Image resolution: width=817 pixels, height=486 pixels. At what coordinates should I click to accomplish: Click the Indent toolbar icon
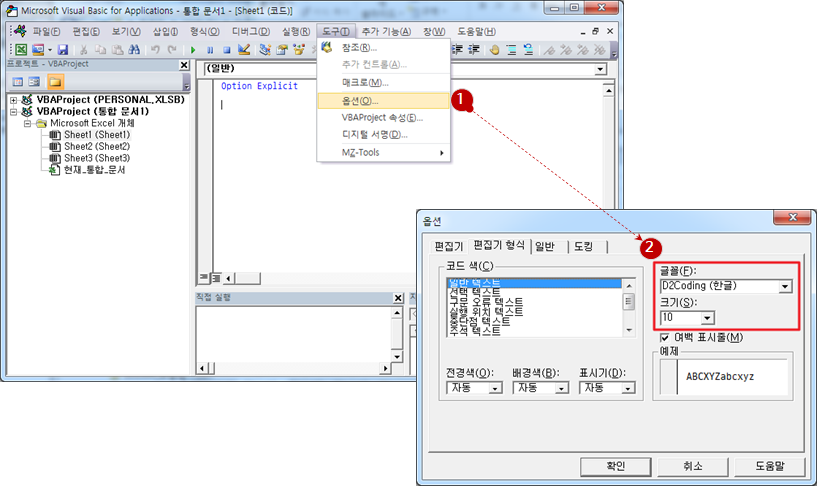click(457, 49)
